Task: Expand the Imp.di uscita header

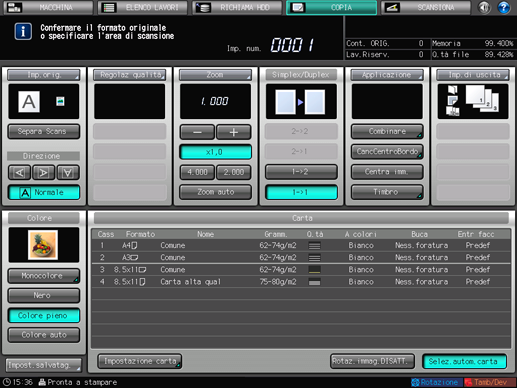Action: coord(473,75)
